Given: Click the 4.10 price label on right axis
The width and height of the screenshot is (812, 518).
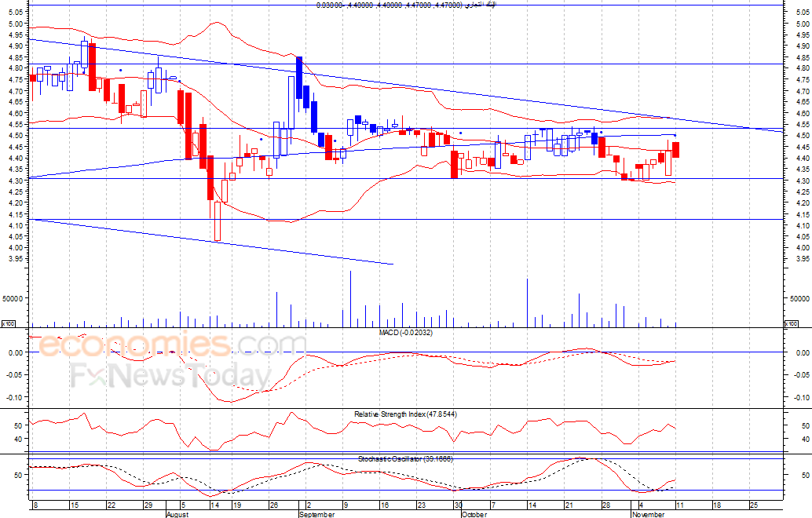Looking at the screenshot, I should tap(803, 225).
